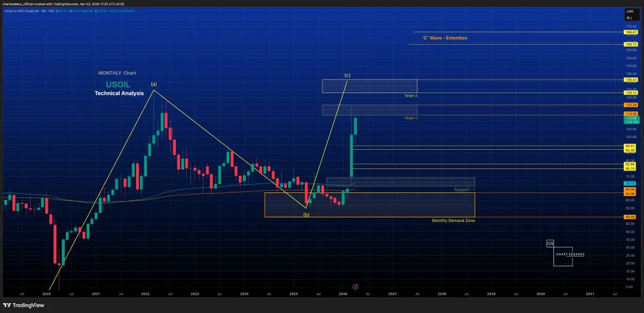The width and height of the screenshot is (644, 313).
Task: Click the Support - 1 label
Action: [x=464, y=190]
